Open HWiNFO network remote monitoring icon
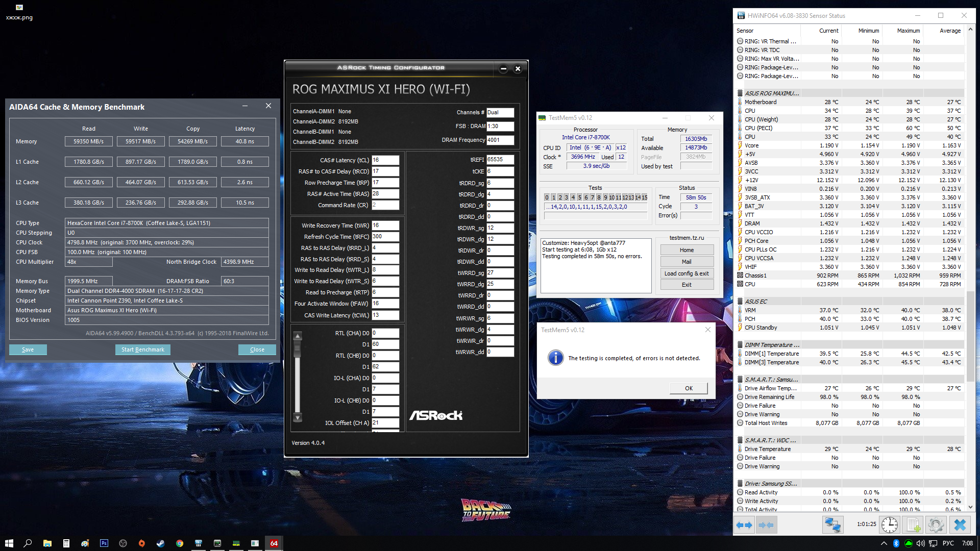980x551 pixels. [833, 524]
